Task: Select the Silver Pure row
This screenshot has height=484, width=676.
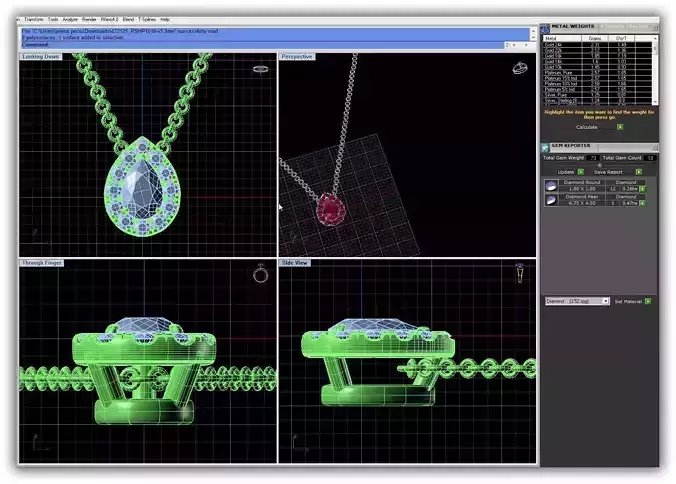Action: [x=597, y=95]
